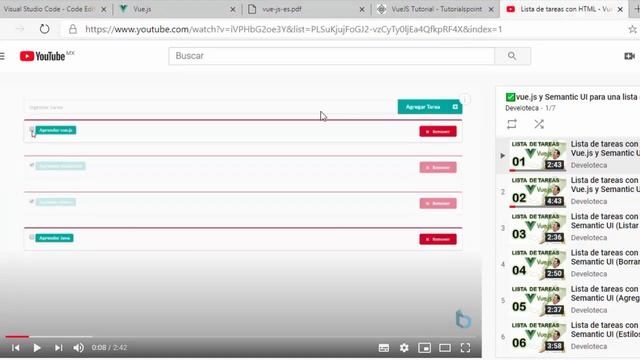
Task: Click the bottom red Remover button in video
Action: [x=438, y=239]
